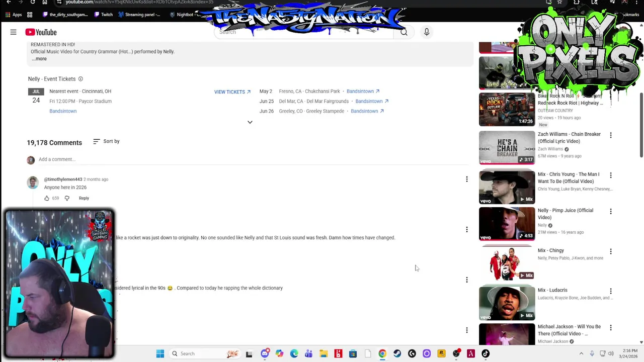The image size is (644, 362).
Task: Open options menu of bottom partially visible comment
Action: (x=466, y=330)
